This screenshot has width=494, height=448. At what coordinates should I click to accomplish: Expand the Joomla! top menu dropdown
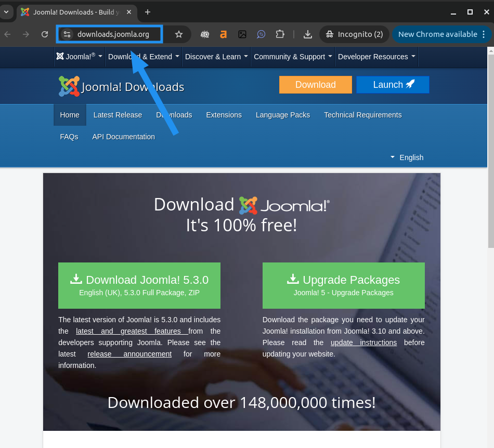point(79,57)
